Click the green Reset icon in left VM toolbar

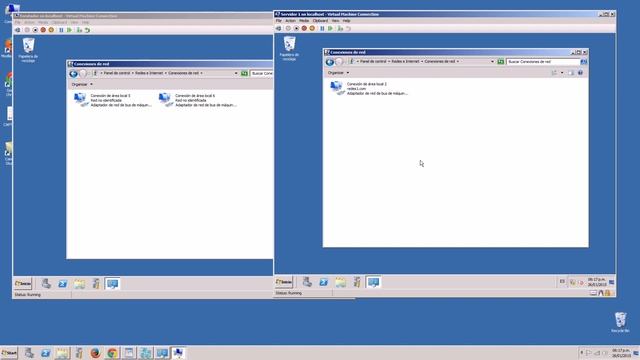(x=69, y=30)
